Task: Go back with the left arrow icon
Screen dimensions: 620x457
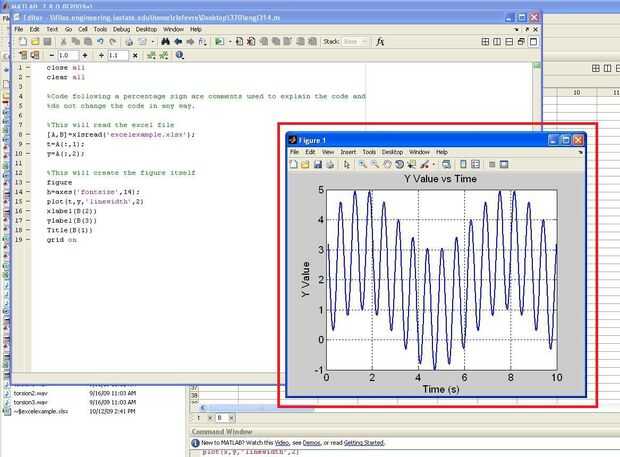Action: (x=178, y=42)
